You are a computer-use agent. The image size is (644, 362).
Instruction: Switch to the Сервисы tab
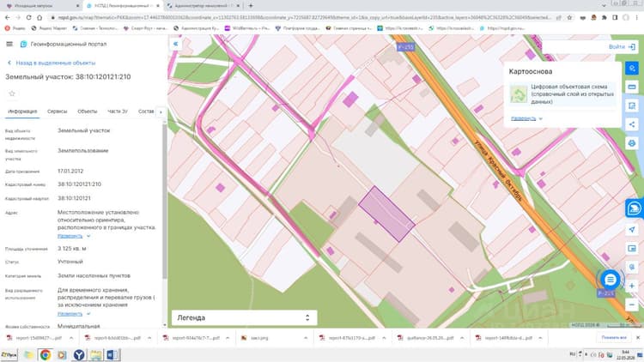(57, 112)
